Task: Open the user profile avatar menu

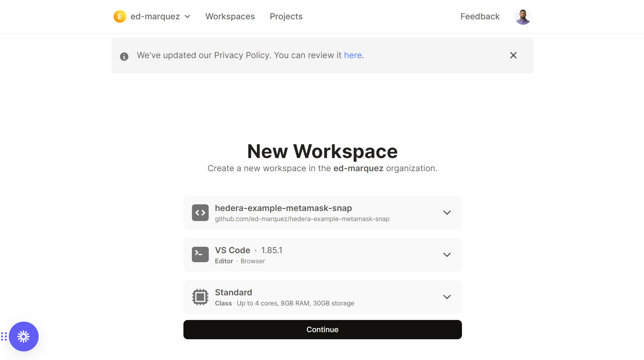Action: [x=522, y=16]
